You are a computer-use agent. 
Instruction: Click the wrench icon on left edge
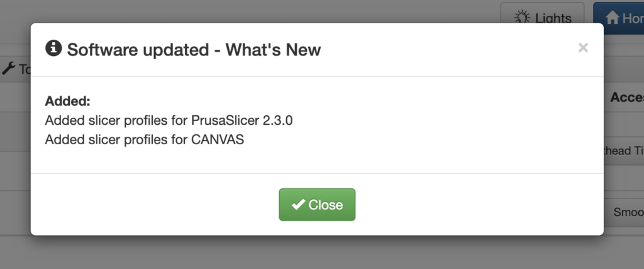pos(9,68)
